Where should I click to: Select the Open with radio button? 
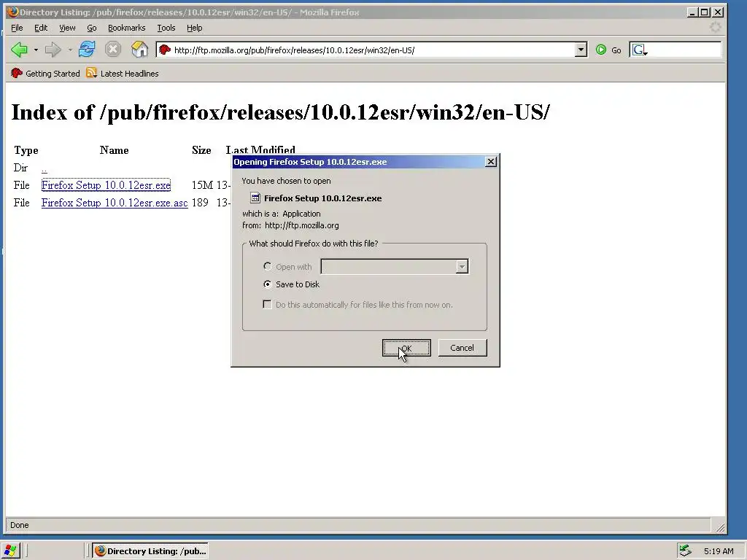[267, 266]
